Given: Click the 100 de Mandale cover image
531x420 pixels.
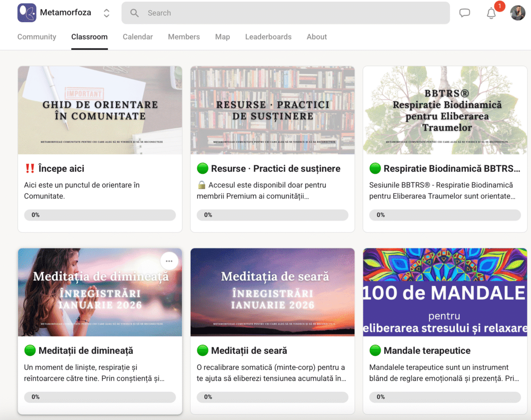Looking at the screenshot, I should coord(445,292).
